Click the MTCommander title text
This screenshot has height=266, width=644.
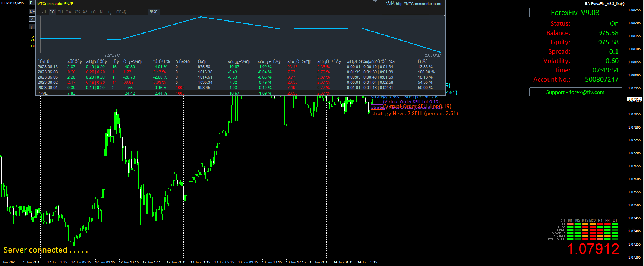(x=55, y=4)
